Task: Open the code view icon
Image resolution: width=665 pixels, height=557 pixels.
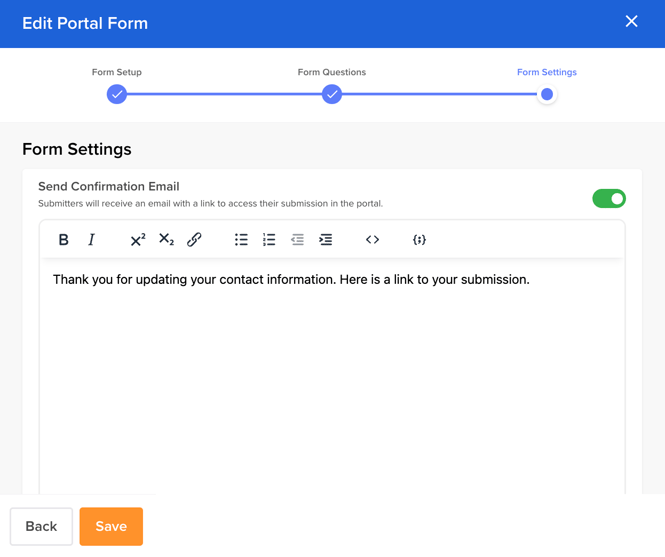Action: [372, 240]
